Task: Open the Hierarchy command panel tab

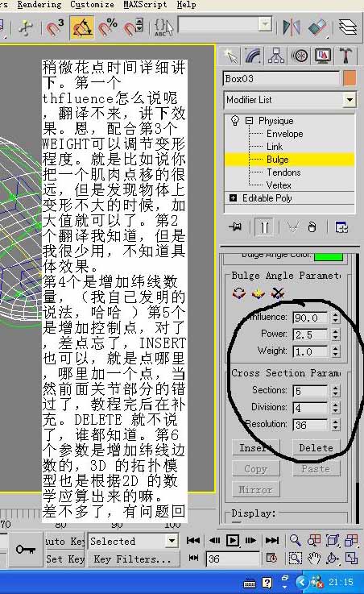Action: [276, 56]
